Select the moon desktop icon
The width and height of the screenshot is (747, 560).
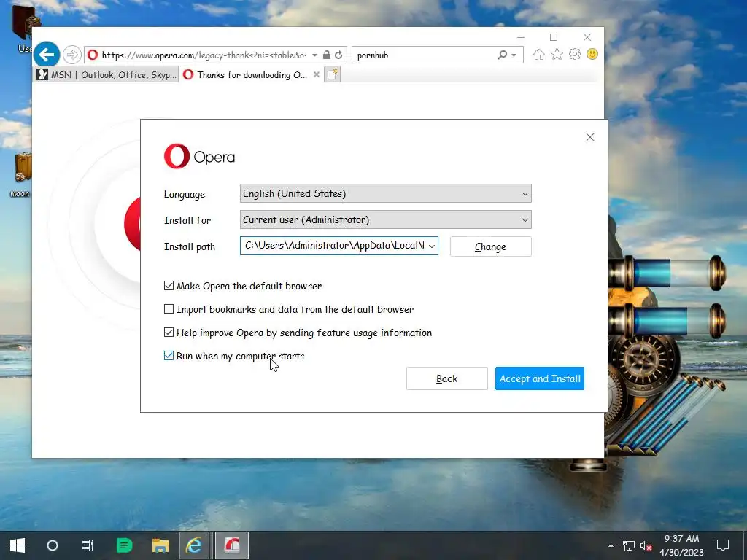(20, 175)
